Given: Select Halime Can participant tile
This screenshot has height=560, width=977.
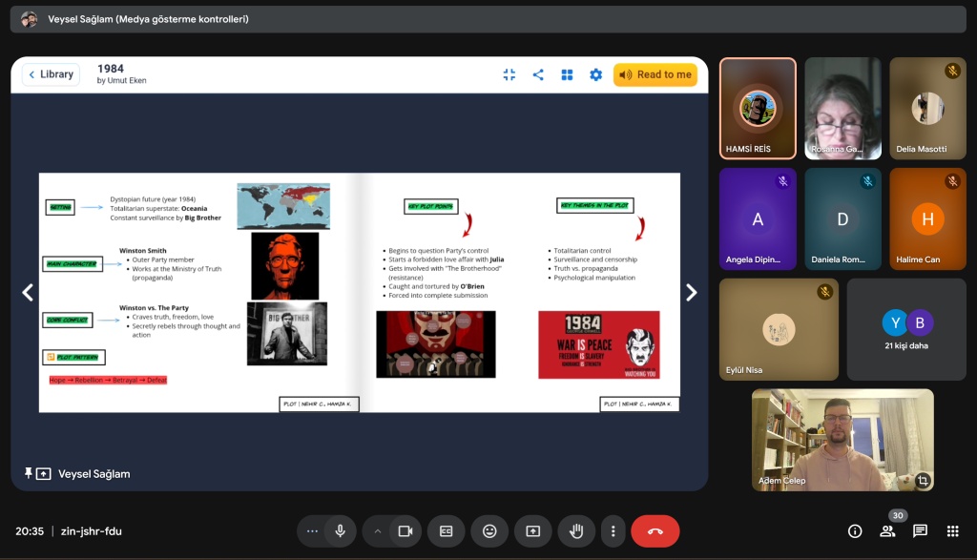Looking at the screenshot, I should point(927,218).
